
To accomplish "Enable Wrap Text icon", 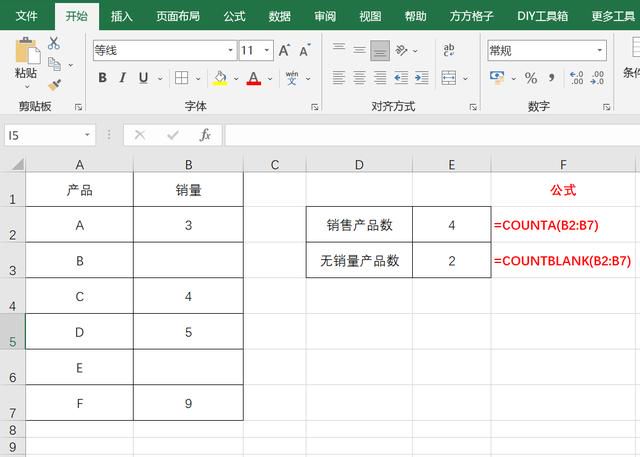I will click(449, 50).
